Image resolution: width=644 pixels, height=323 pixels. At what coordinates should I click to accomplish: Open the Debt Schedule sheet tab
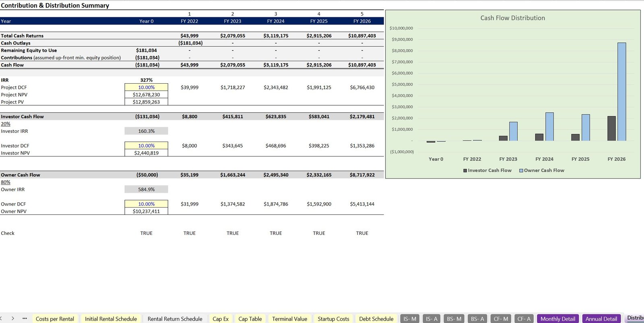click(x=376, y=319)
